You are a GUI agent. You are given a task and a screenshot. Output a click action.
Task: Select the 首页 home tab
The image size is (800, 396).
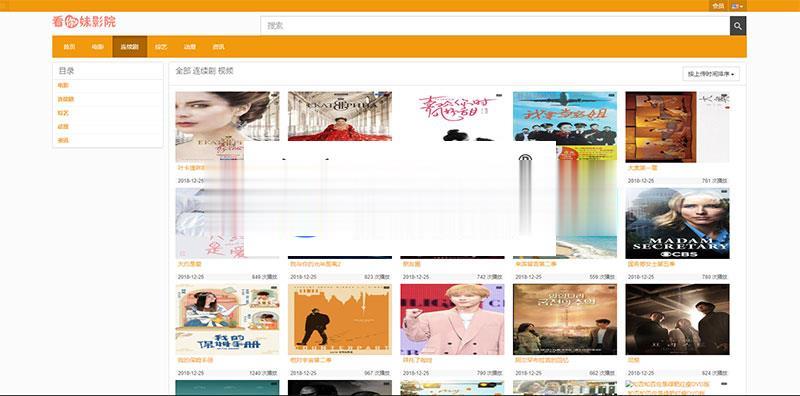click(x=69, y=46)
